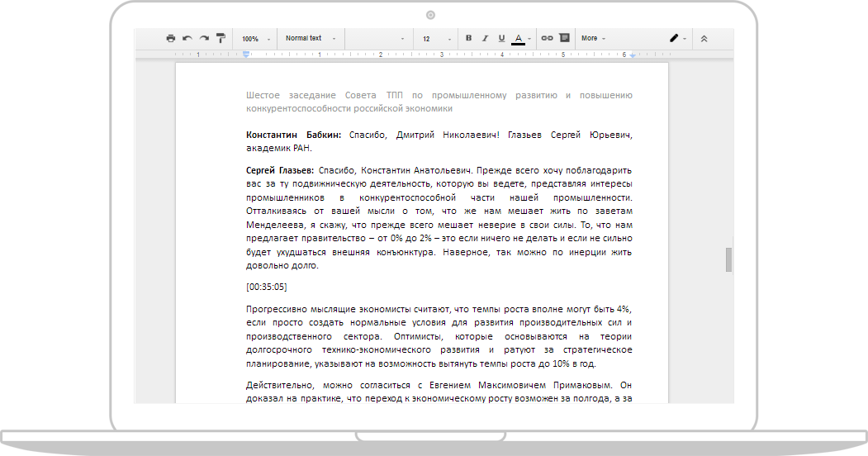868x456 pixels.
Task: Click the pencil editing mode icon
Action: pos(674,38)
